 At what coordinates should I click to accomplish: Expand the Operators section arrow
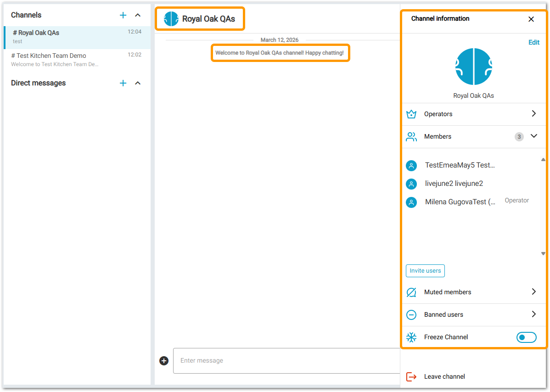(x=533, y=114)
